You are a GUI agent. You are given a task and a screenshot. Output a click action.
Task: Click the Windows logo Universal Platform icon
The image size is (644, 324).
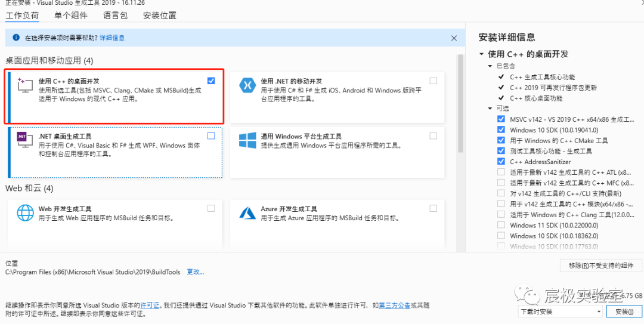[247, 140]
